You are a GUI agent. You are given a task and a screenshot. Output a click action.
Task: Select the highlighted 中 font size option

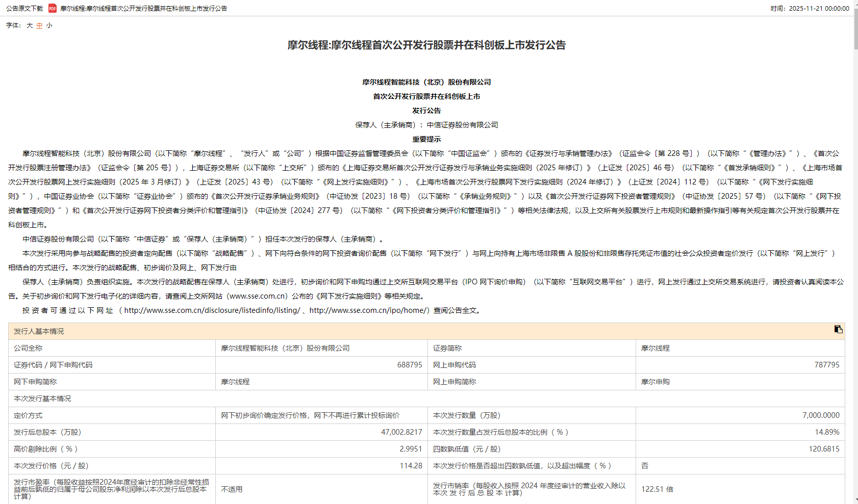pyautogui.click(x=39, y=25)
